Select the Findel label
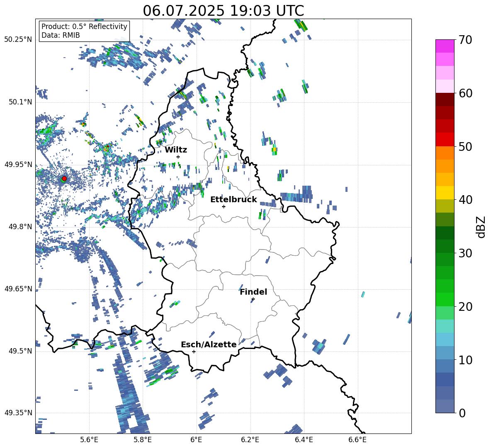The height and width of the screenshot is (448, 491). click(253, 292)
